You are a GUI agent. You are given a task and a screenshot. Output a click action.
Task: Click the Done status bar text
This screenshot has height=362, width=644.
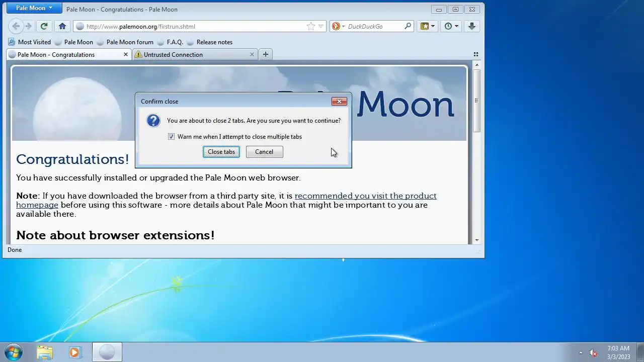coord(15,250)
